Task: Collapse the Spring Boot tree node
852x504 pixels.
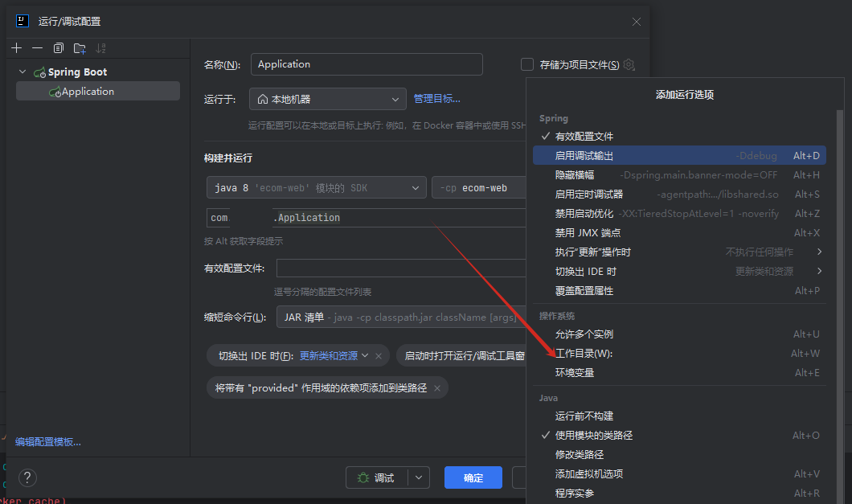Action: [x=23, y=72]
